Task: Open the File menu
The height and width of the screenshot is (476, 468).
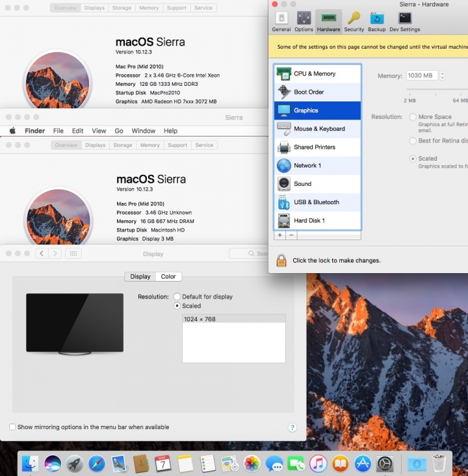Action: (58, 131)
